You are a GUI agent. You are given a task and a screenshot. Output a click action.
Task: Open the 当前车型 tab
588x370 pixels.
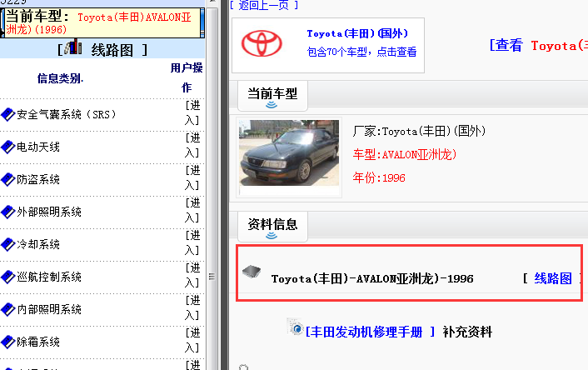(272, 96)
